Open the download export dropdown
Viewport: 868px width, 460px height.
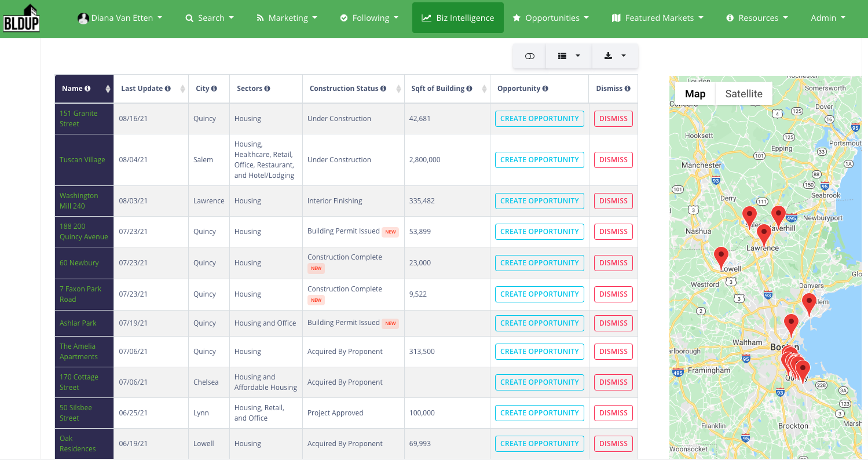click(614, 56)
